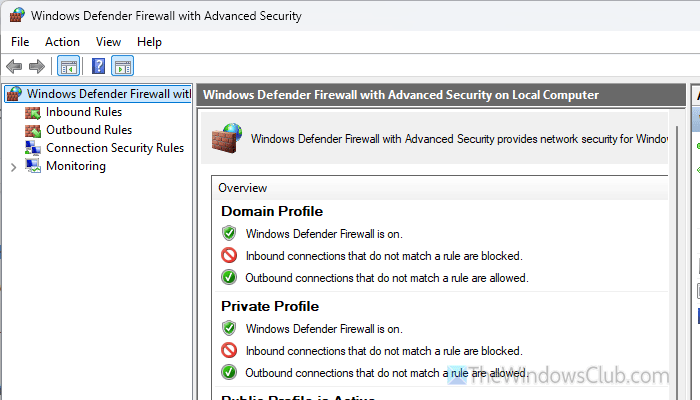Open the View menu
Image resolution: width=700 pixels, height=400 pixels.
click(108, 42)
